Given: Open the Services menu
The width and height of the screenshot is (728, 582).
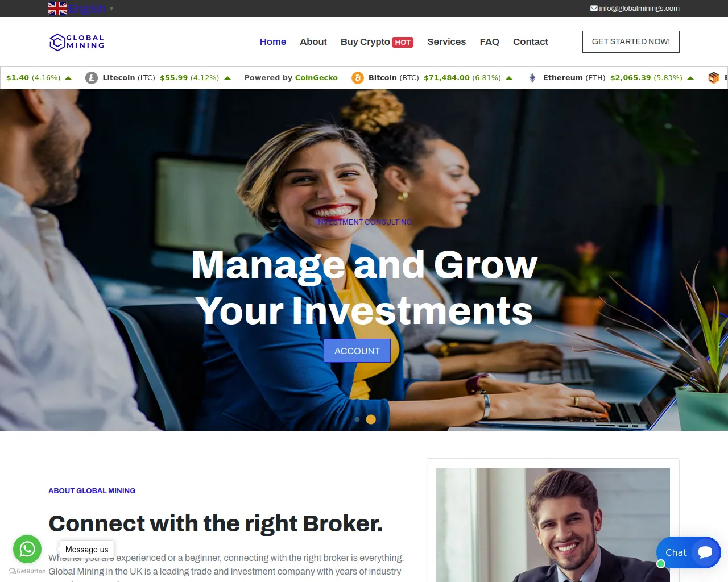Looking at the screenshot, I should pos(446,42).
